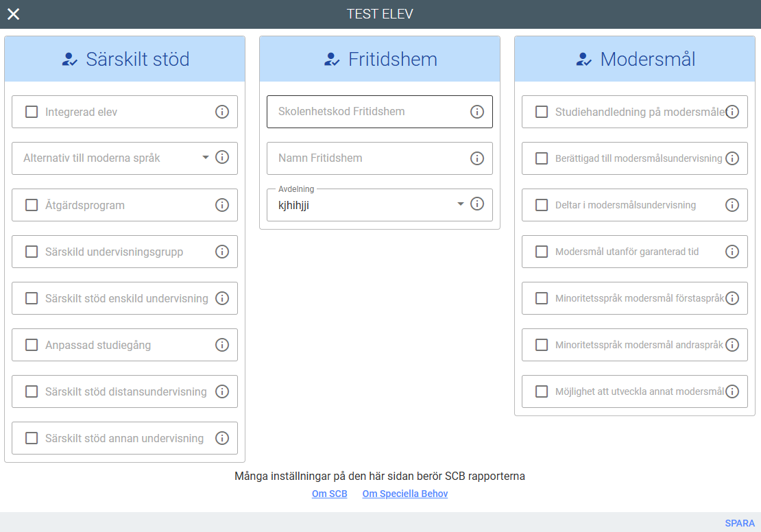This screenshot has width=761, height=532.
Task: Enable the Integrerad elev checkbox
Action: [x=32, y=112]
